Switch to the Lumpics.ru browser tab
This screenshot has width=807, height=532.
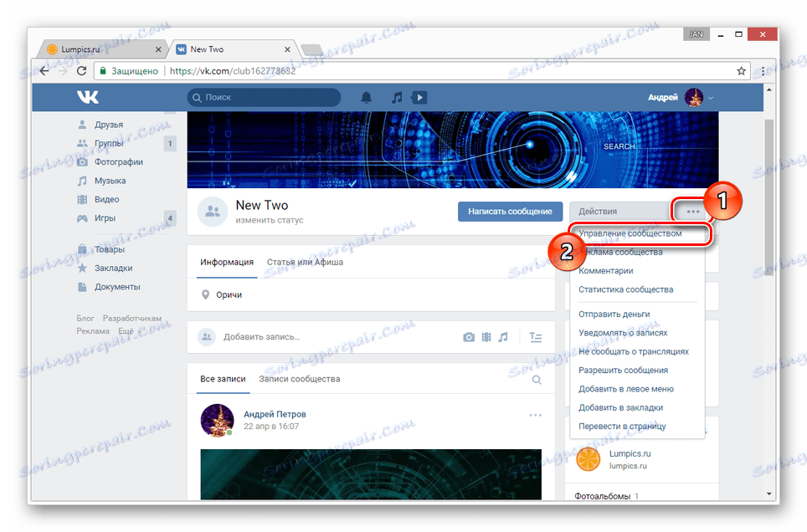point(105,49)
